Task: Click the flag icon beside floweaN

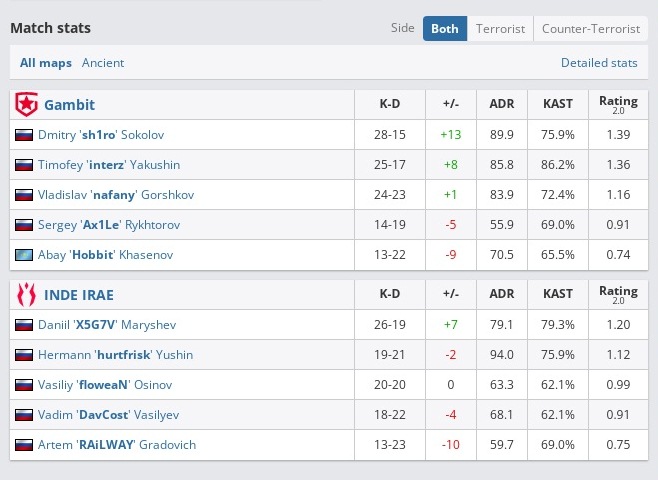Action: click(24, 385)
